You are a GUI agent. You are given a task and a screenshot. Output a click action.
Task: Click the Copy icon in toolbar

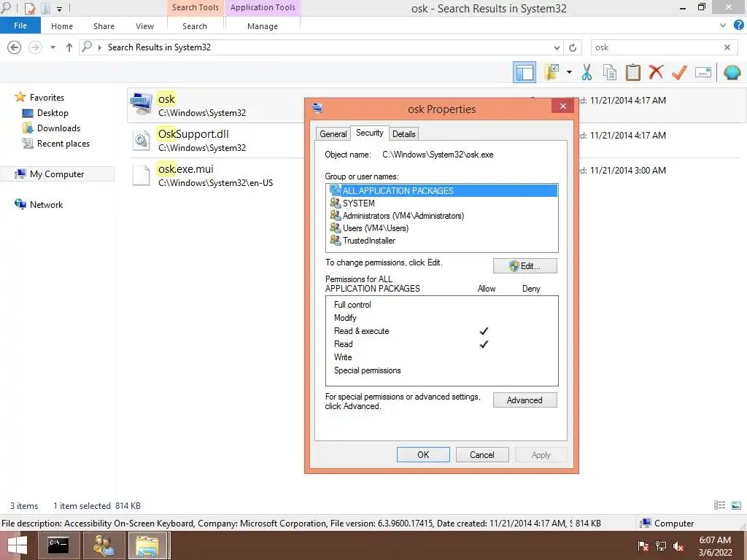610,72
